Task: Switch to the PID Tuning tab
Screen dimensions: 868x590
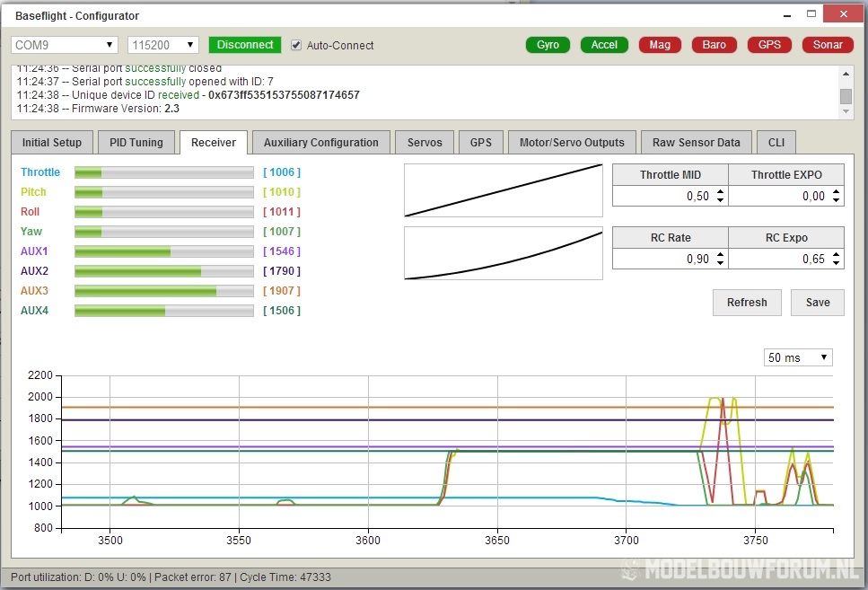Action: point(136,143)
